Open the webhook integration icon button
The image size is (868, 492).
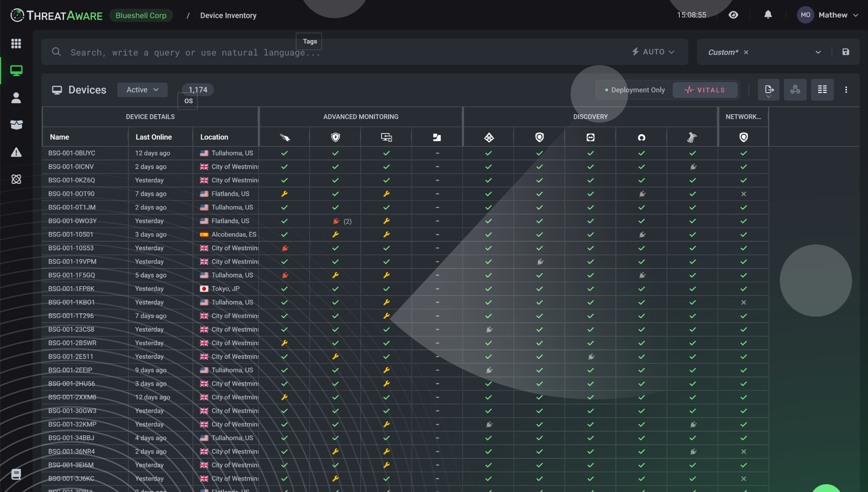click(795, 90)
